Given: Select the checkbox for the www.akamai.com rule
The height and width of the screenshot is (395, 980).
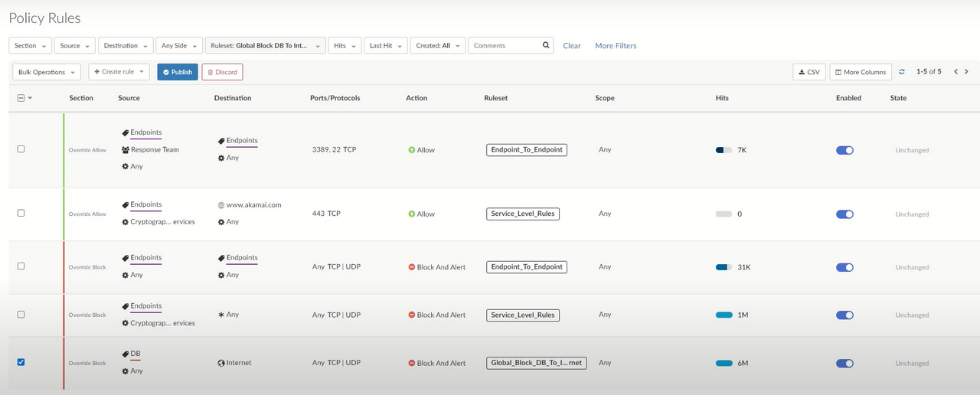Looking at the screenshot, I should pos(21,213).
